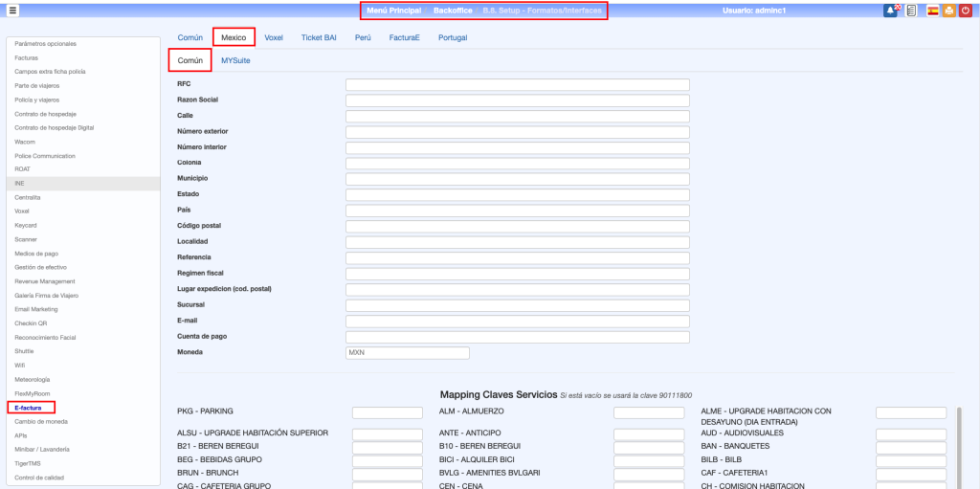
Task: Go to Menú Principal breadcrumb link
Action: [393, 10]
